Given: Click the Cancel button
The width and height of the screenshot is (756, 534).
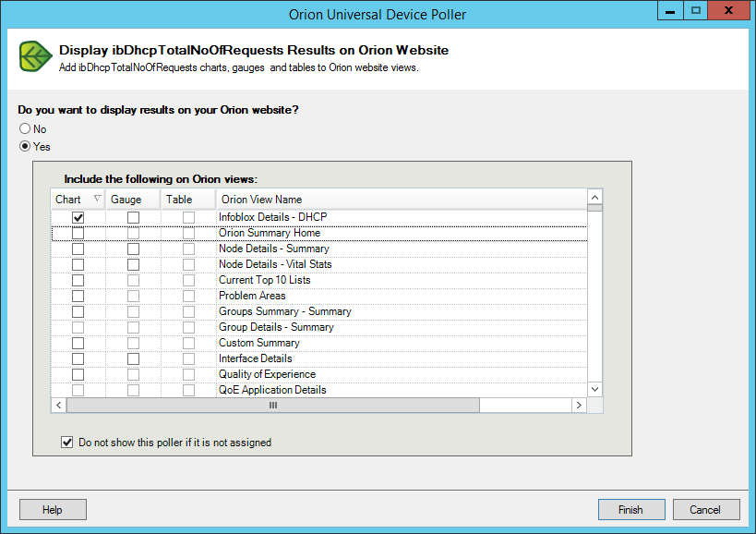Looking at the screenshot, I should point(706,510).
